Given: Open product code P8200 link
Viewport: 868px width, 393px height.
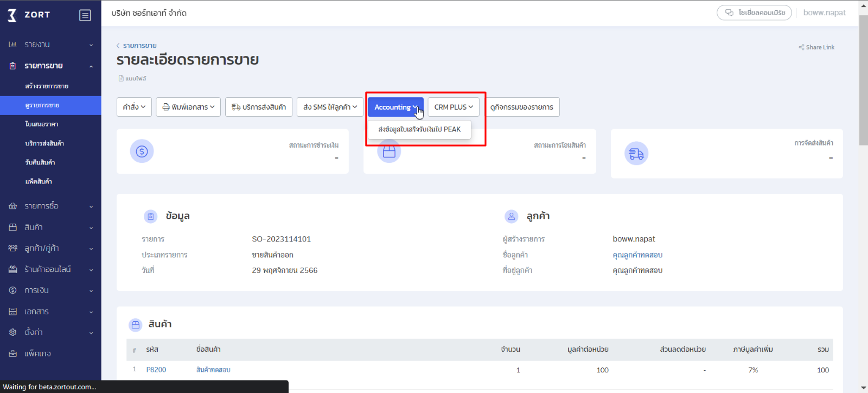Looking at the screenshot, I should tap(156, 370).
